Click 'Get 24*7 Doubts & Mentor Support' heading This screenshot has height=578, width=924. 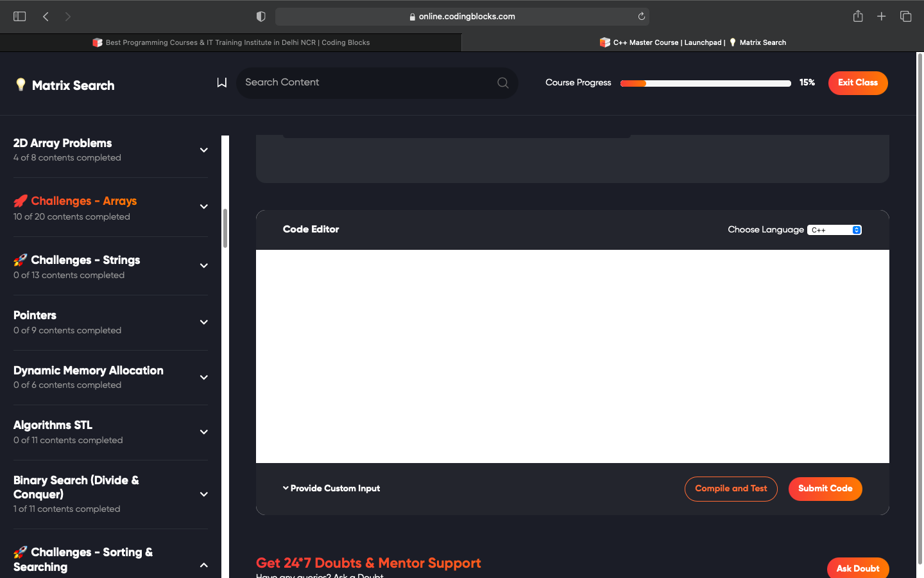(x=368, y=563)
